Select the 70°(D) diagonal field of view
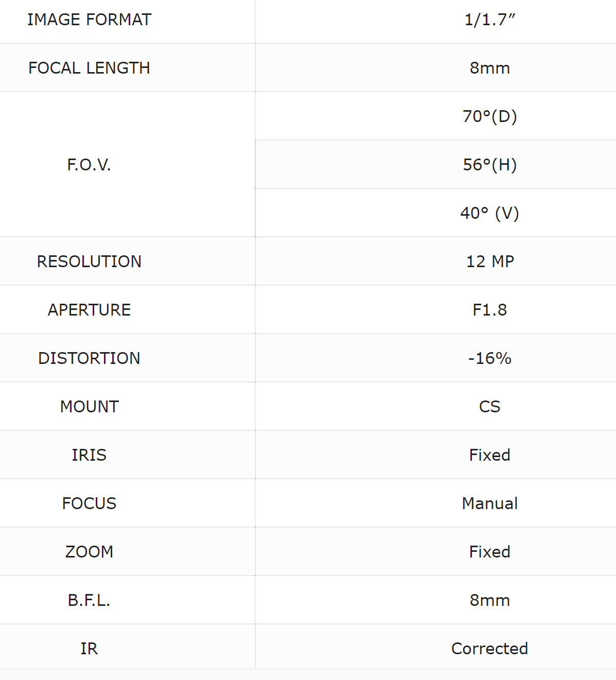This screenshot has height=680, width=616. tap(489, 116)
